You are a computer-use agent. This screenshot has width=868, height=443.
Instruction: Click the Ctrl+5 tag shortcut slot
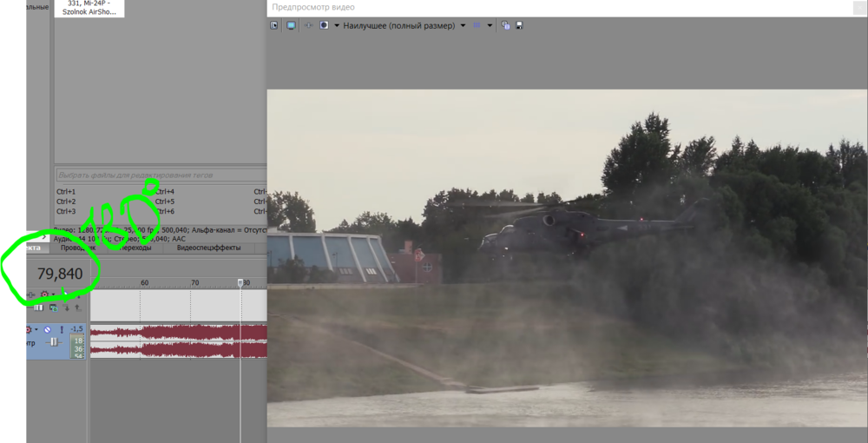165,202
